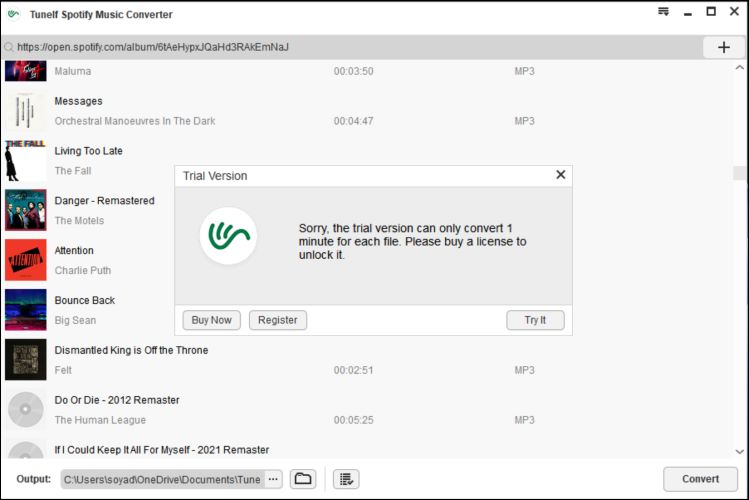Select the Attention red album cover
This screenshot has height=500, width=749.
[x=26, y=260]
